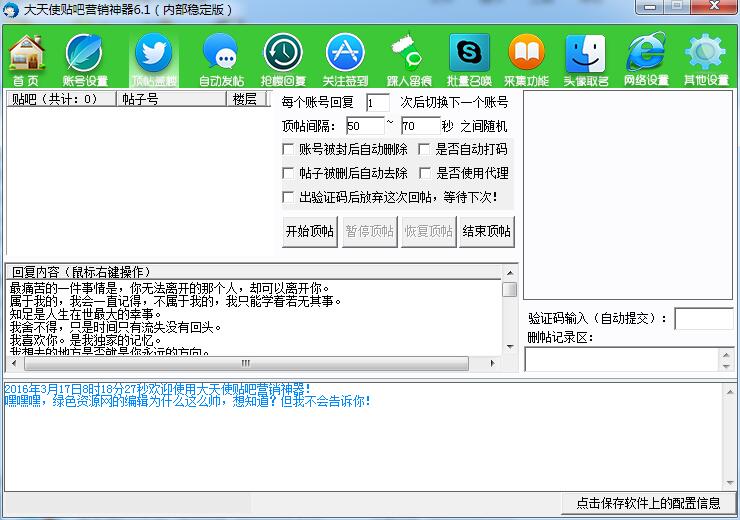Click the large empty right-side display panel
This screenshot has width=740, height=520.
(628, 195)
